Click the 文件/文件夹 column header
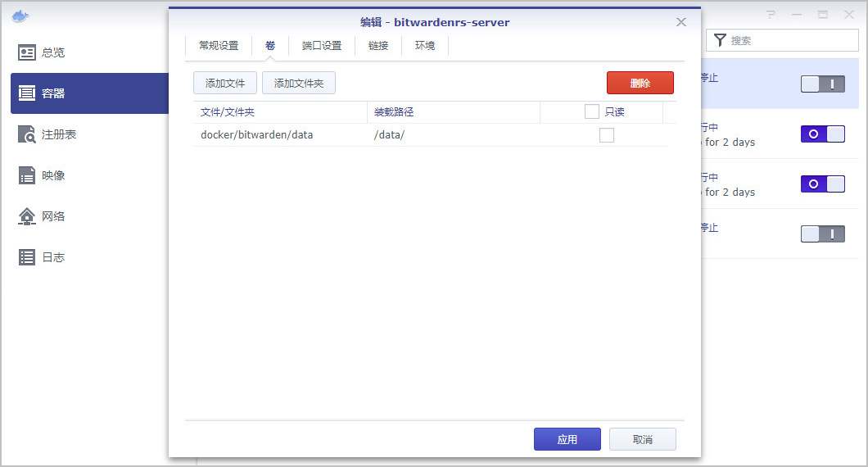Screen dimensions: 868x467 [280, 112]
